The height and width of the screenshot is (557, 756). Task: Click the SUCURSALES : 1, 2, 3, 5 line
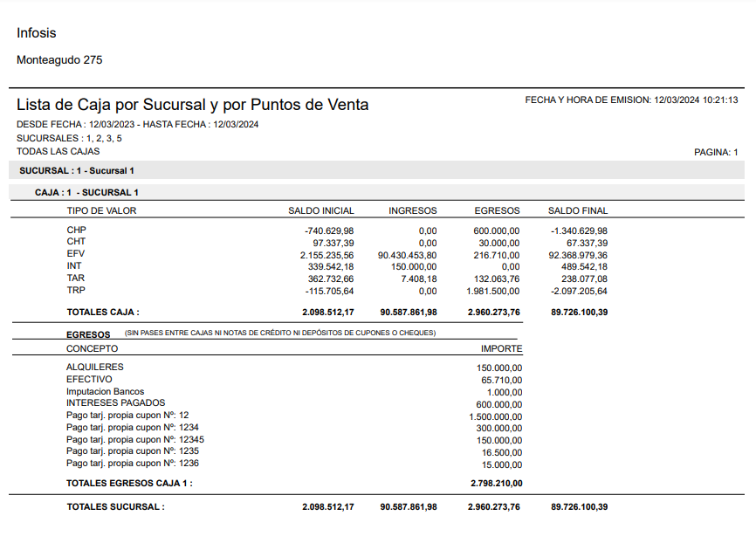[69, 139]
